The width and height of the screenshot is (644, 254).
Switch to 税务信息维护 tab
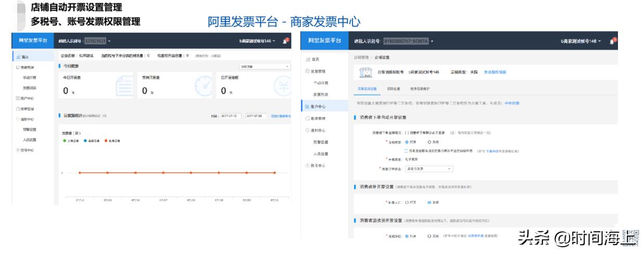(x=419, y=89)
